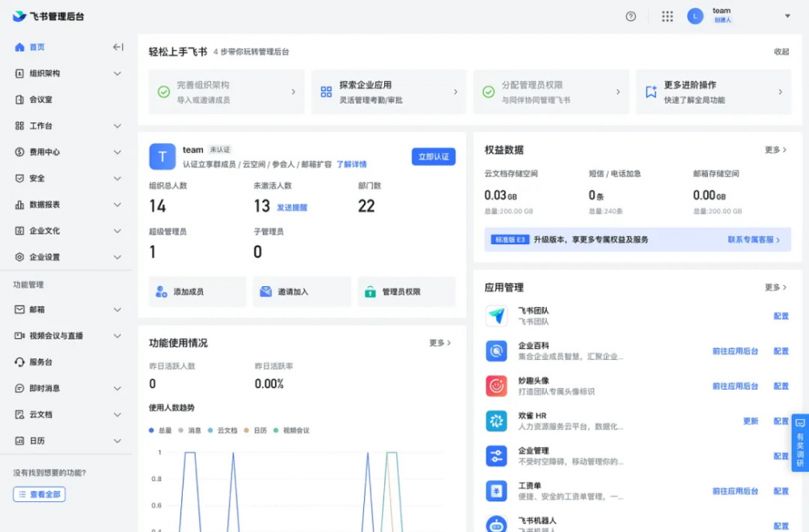Screen dimensions: 809x532
Task: Click the 费用中心 coin icon
Action: tap(19, 152)
